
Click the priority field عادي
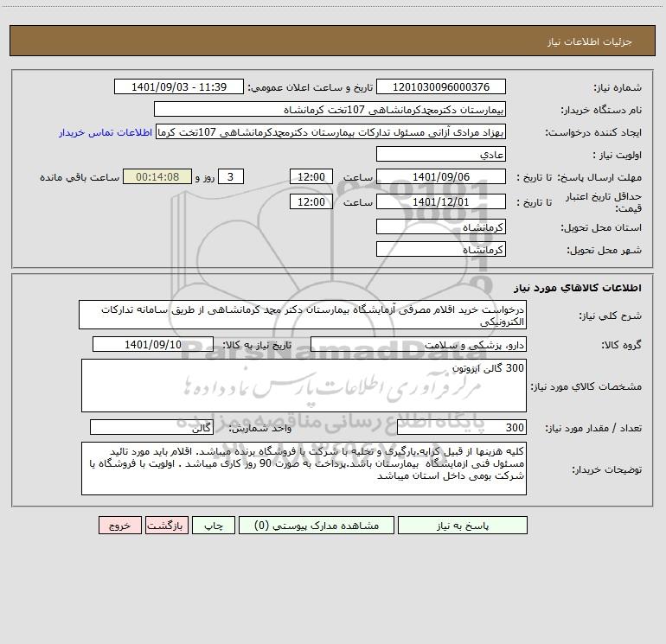click(x=441, y=154)
